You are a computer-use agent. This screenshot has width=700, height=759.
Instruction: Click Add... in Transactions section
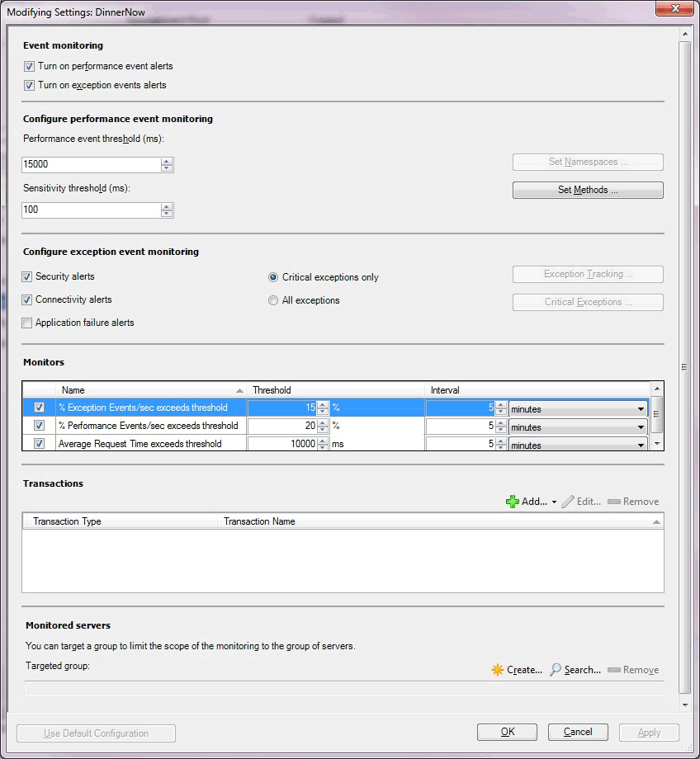(x=534, y=502)
